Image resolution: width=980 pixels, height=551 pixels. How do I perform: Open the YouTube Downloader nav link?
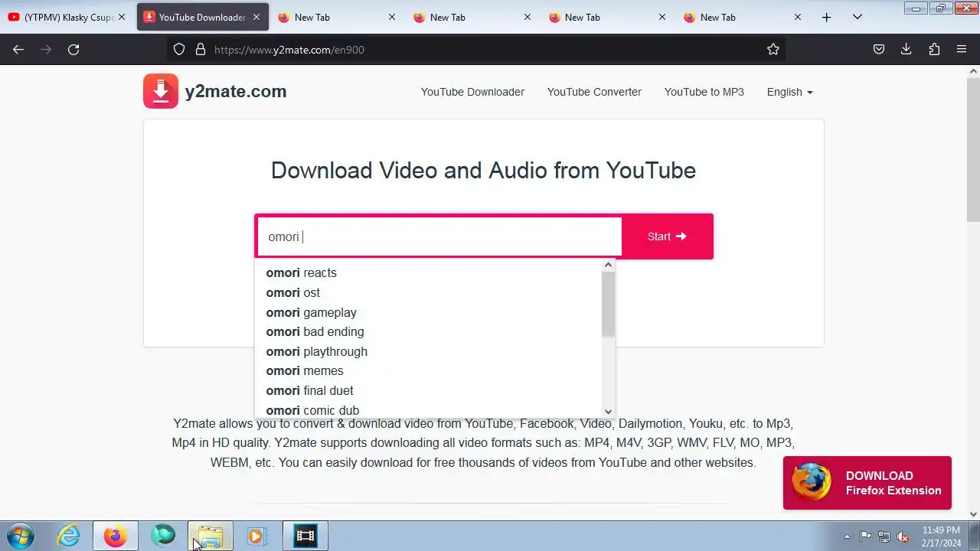(472, 92)
